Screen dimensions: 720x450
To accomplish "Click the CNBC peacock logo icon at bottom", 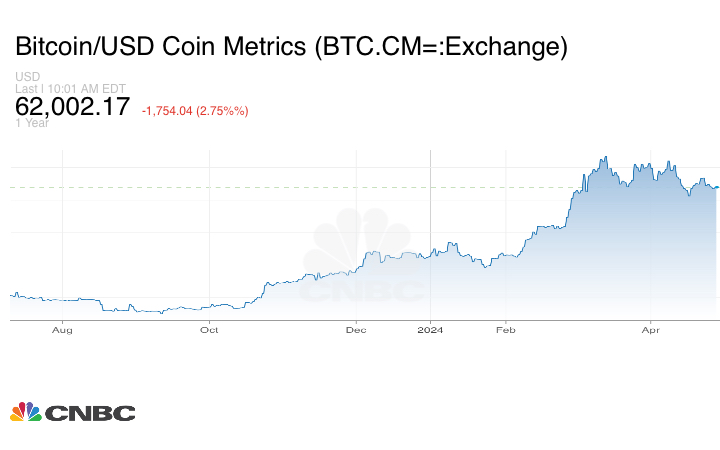I will 25,412.
